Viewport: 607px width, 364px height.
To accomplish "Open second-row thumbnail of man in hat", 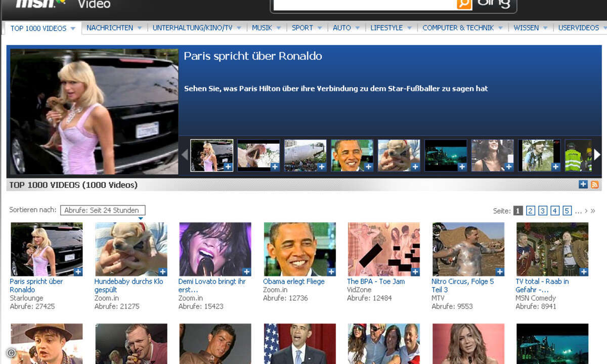I will click(47, 344).
